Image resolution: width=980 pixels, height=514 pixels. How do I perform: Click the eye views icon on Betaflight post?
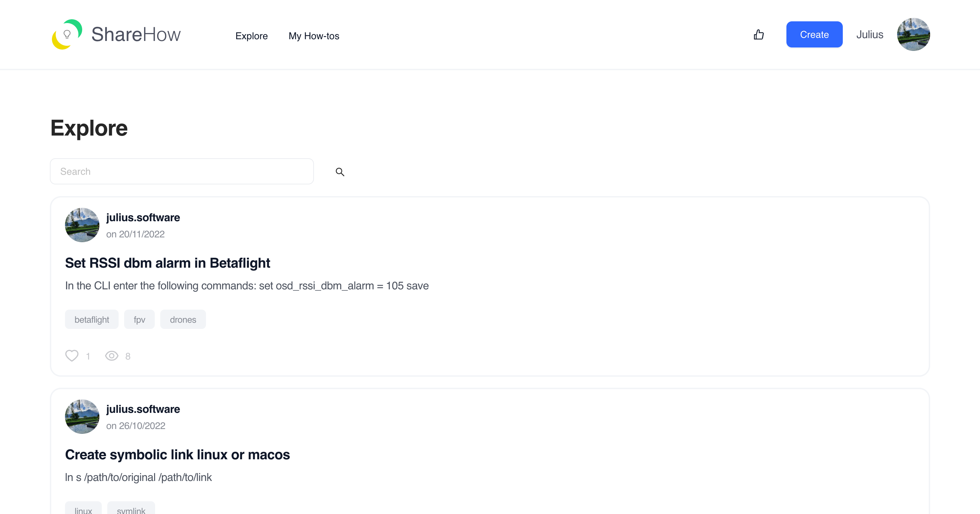[111, 356]
